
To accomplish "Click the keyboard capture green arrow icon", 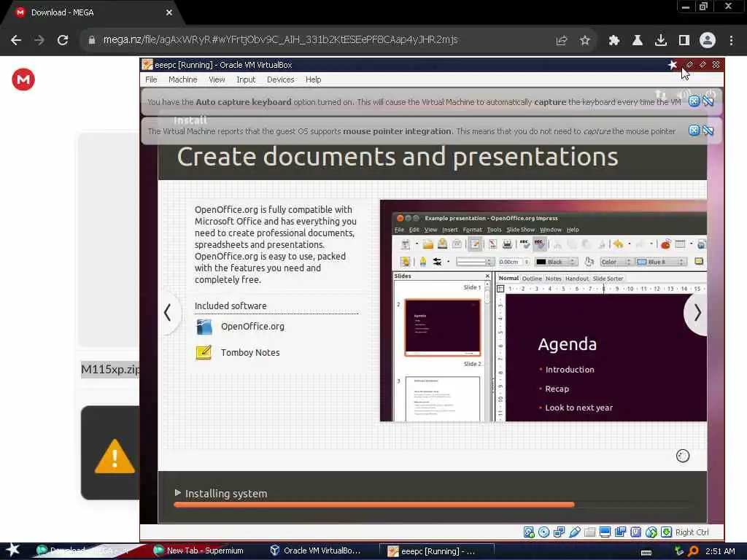I will point(667,532).
